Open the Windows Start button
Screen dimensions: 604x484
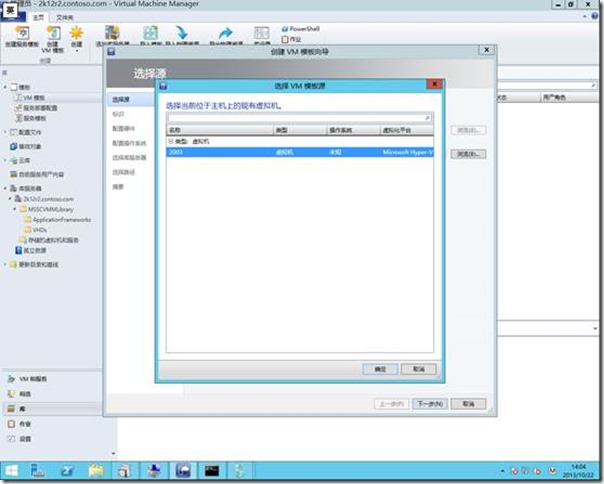point(11,471)
